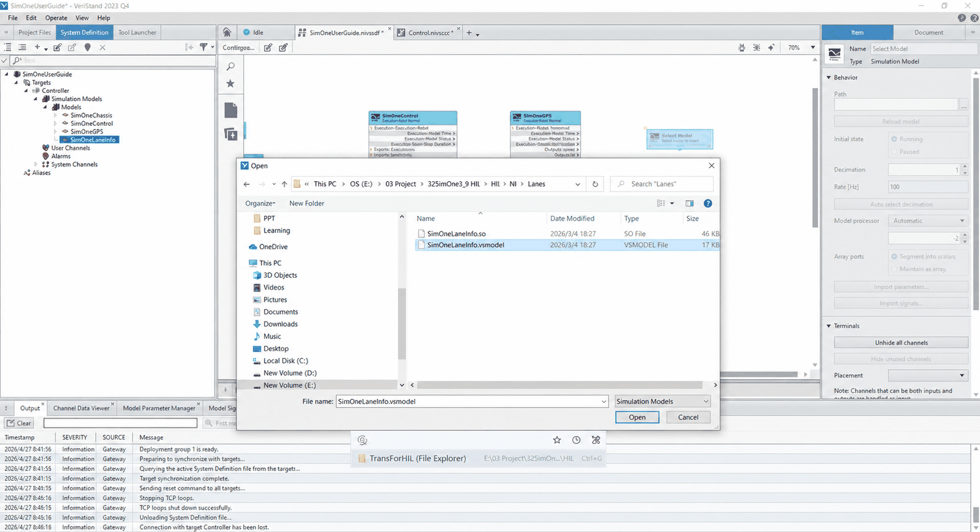The height and width of the screenshot is (532, 980).
Task: Click the history clock icon in quick-access bar
Action: pos(576,440)
